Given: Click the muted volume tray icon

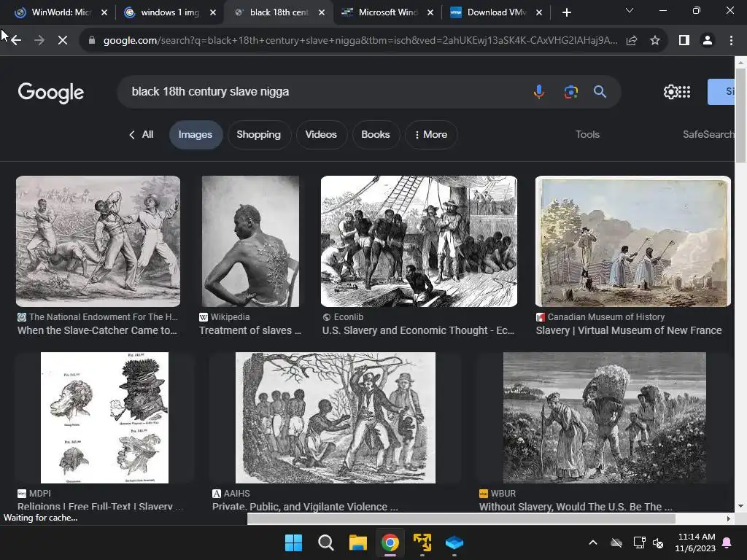Looking at the screenshot, I should coord(658,542).
